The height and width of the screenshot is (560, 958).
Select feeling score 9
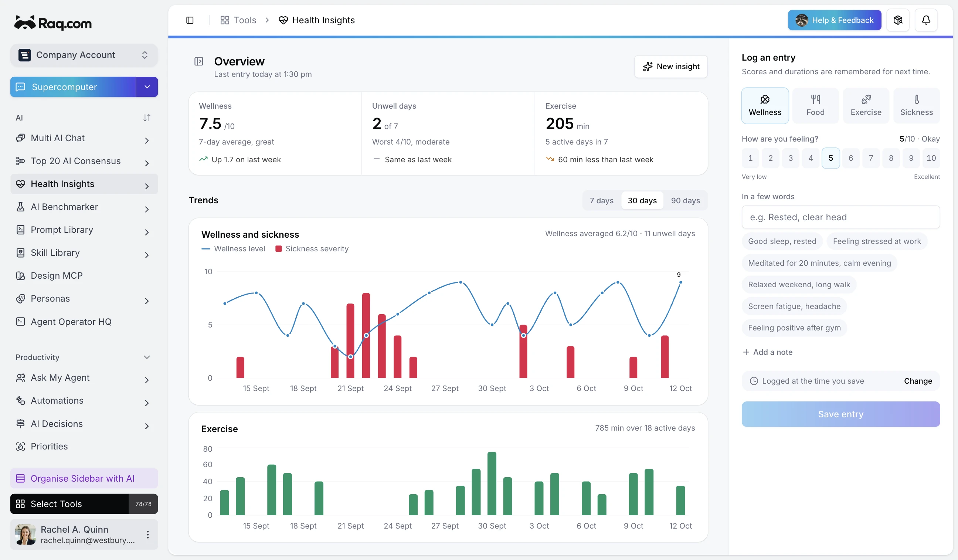(x=911, y=158)
